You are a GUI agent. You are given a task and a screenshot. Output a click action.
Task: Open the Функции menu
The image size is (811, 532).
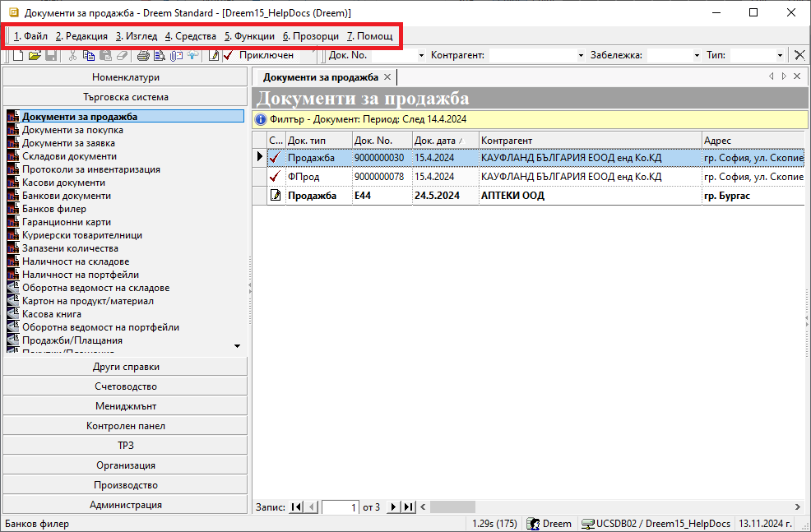pos(249,36)
